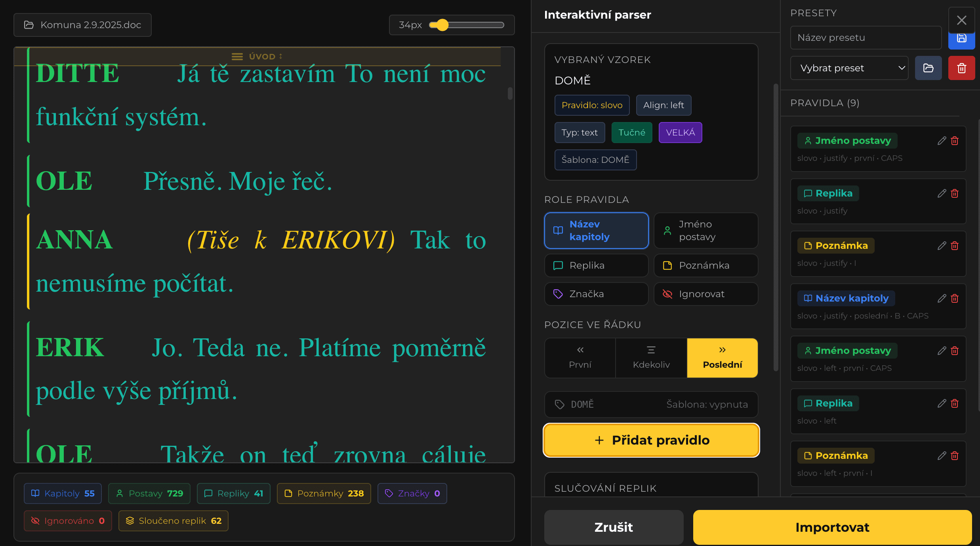The height and width of the screenshot is (546, 980).
Task: Close the interactive parser with X
Action: point(961,20)
